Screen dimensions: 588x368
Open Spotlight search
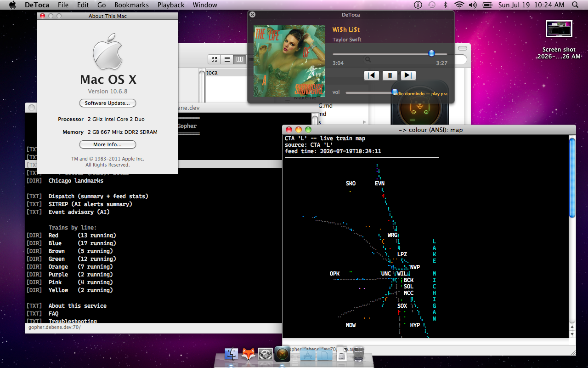click(576, 5)
